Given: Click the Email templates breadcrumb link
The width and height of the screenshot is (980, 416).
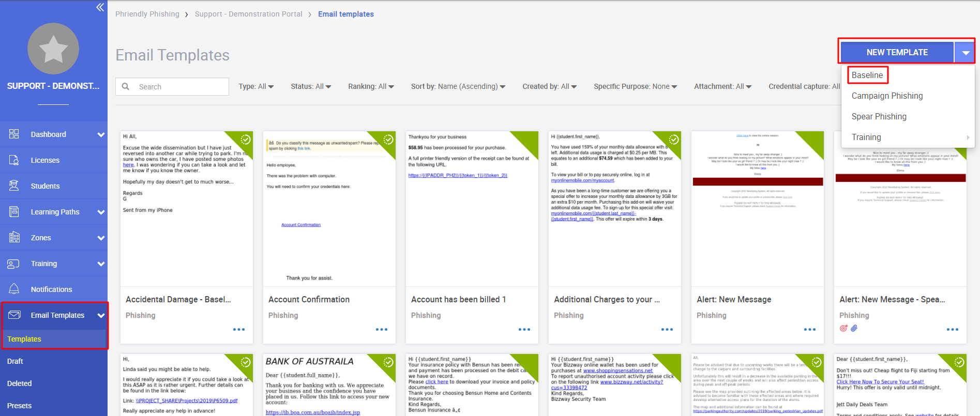Looking at the screenshot, I should [x=346, y=14].
